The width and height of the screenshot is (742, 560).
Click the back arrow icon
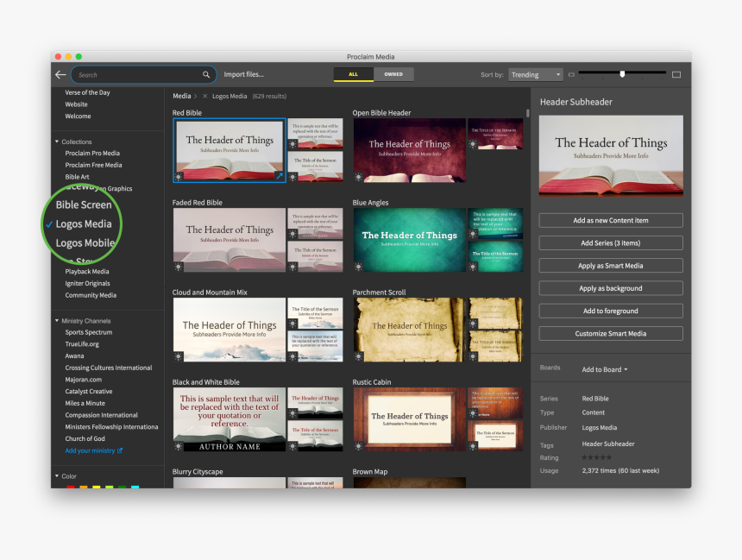pos(60,75)
